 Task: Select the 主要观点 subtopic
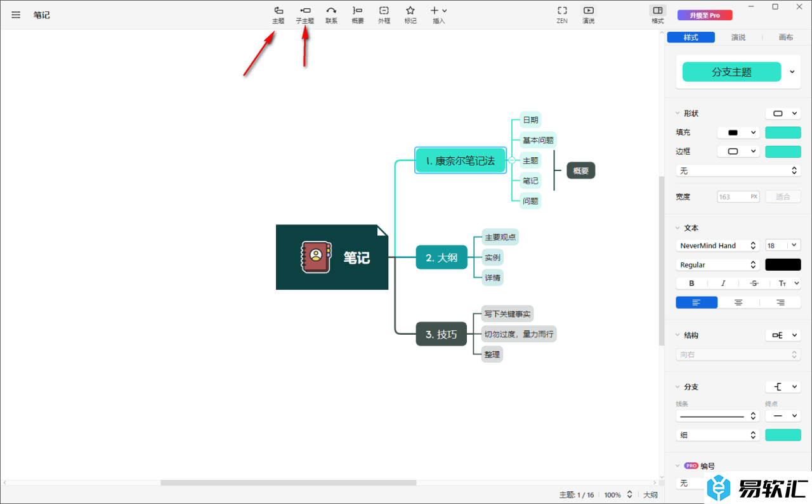click(x=501, y=238)
